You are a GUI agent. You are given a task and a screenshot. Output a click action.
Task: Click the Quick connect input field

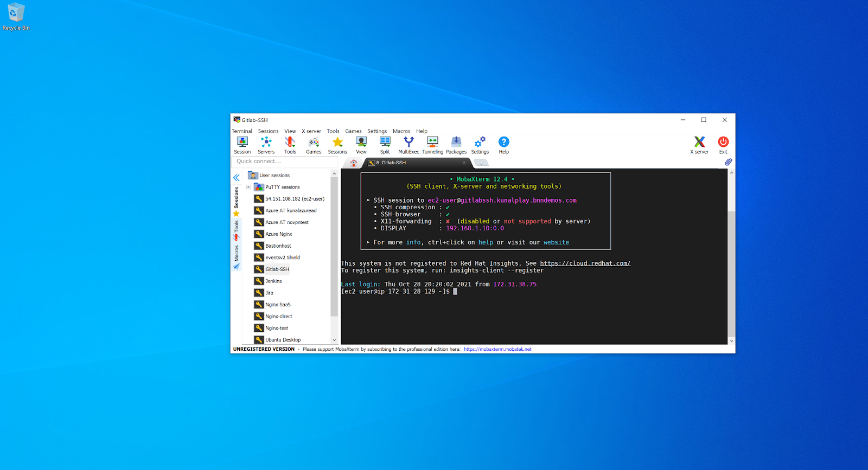coord(285,161)
